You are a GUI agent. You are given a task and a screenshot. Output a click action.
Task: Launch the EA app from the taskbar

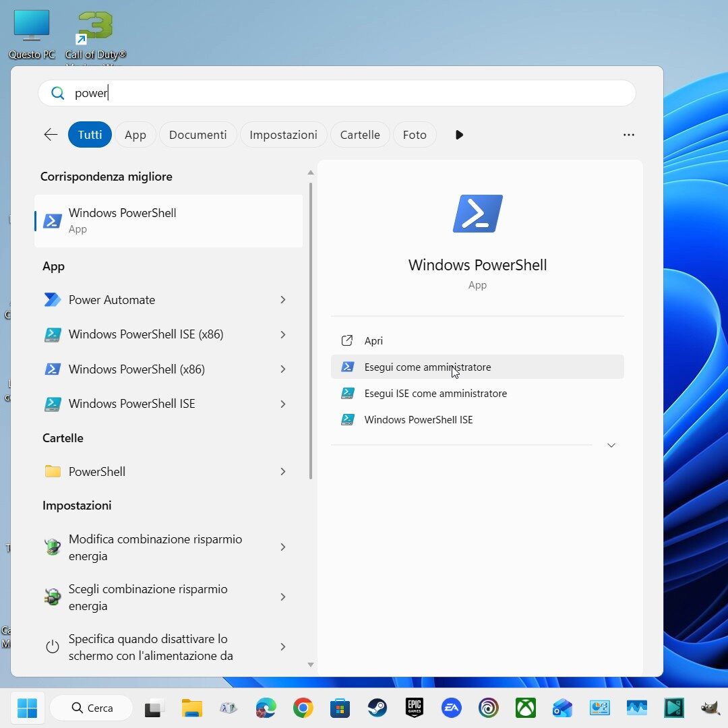point(452,708)
